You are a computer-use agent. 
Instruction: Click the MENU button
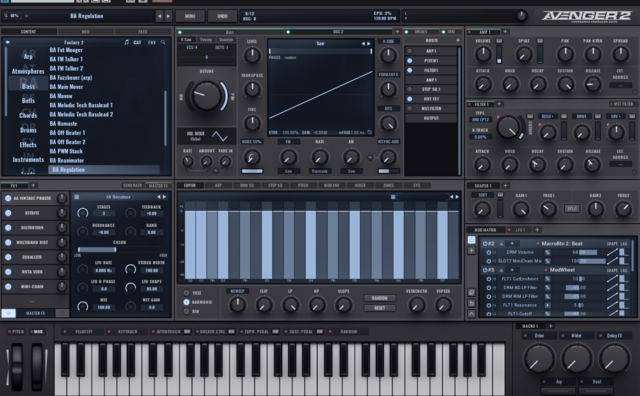190,16
